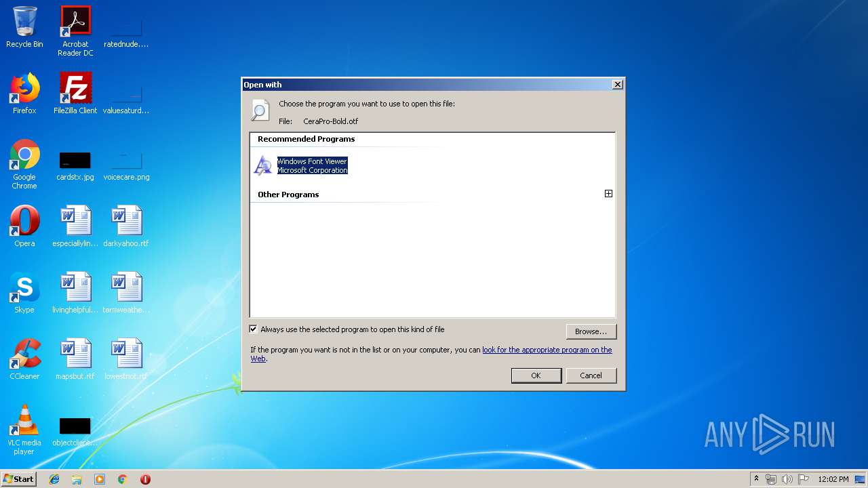The height and width of the screenshot is (488, 868).
Task: Close the Open with dialog window
Action: pyautogui.click(x=617, y=85)
